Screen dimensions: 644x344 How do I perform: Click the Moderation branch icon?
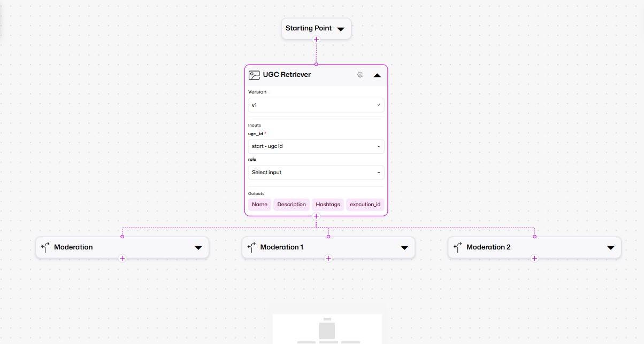click(45, 247)
